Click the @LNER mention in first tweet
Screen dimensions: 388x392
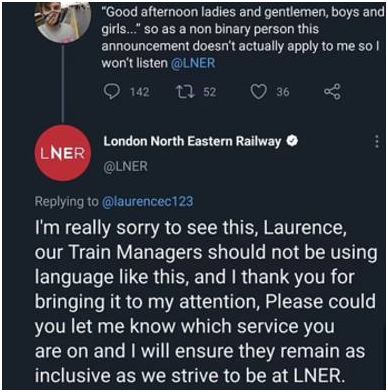click(193, 63)
